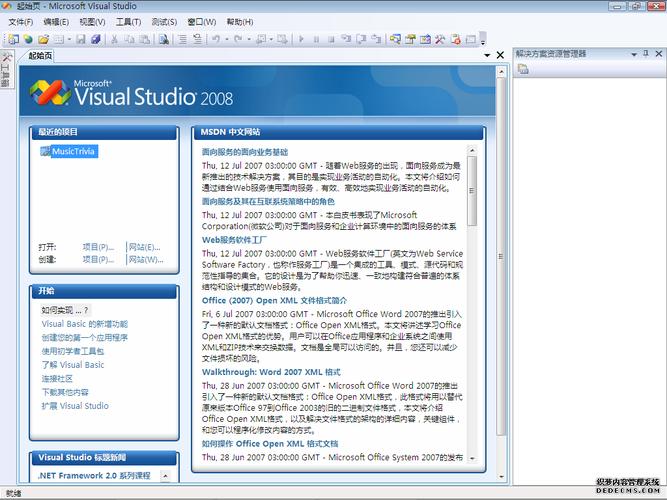The image size is (667, 500).
Task: Click the MSDN news list scroll-down arrow
Action: point(472,458)
